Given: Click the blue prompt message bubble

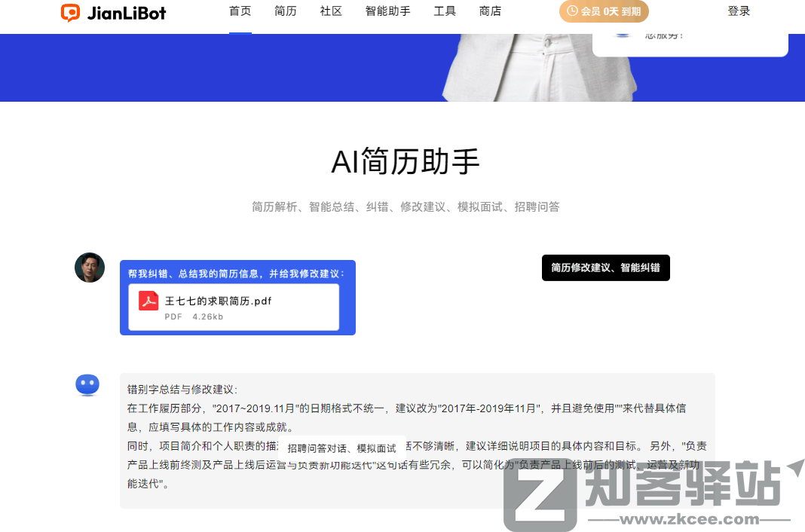Looking at the screenshot, I should pyautogui.click(x=237, y=274).
